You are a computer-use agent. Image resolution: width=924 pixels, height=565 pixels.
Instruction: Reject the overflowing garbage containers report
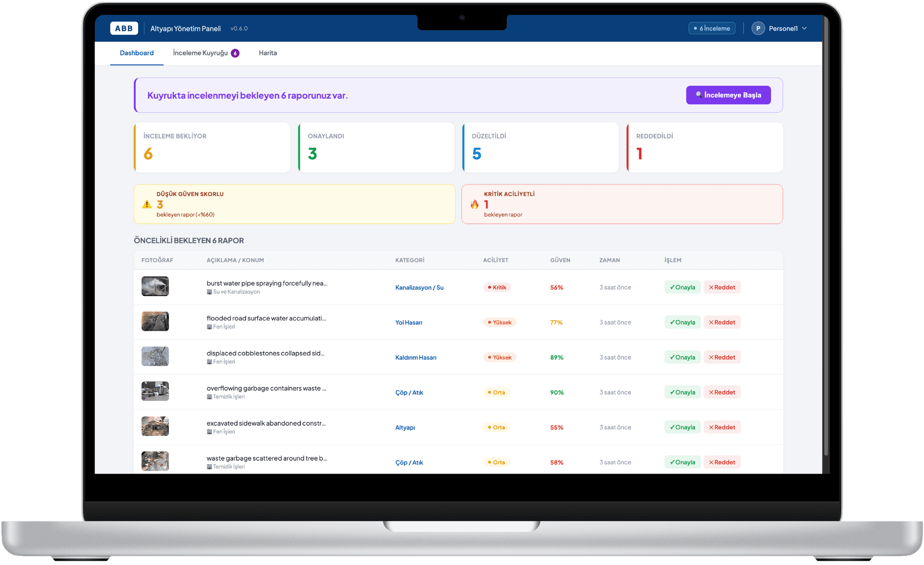(722, 392)
